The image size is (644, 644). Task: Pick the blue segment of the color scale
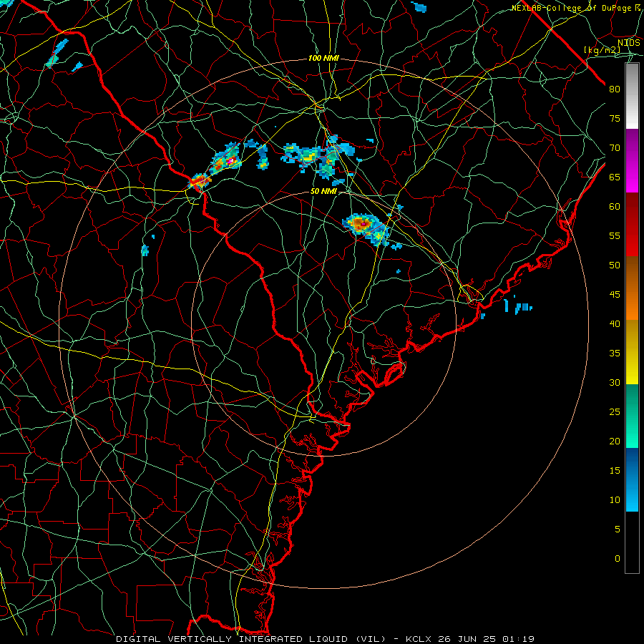click(632, 479)
